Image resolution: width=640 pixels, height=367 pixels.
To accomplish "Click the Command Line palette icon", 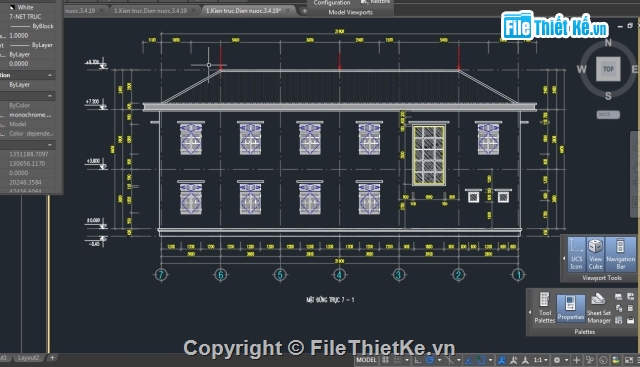I will (x=618, y=296).
